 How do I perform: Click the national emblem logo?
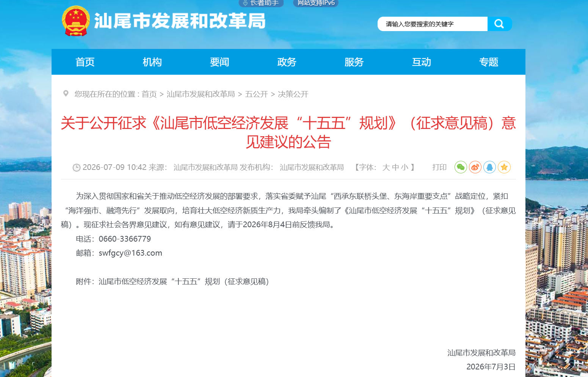click(x=76, y=21)
